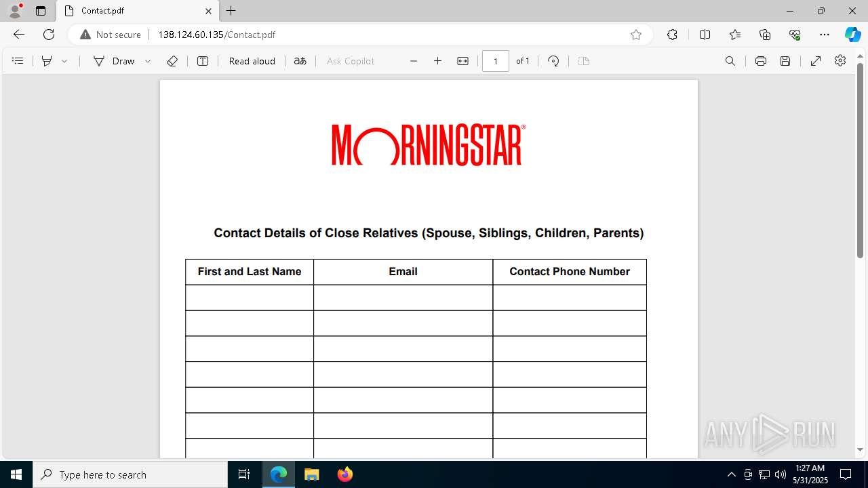
Task: Open the Windows Start menu
Action: (x=16, y=474)
